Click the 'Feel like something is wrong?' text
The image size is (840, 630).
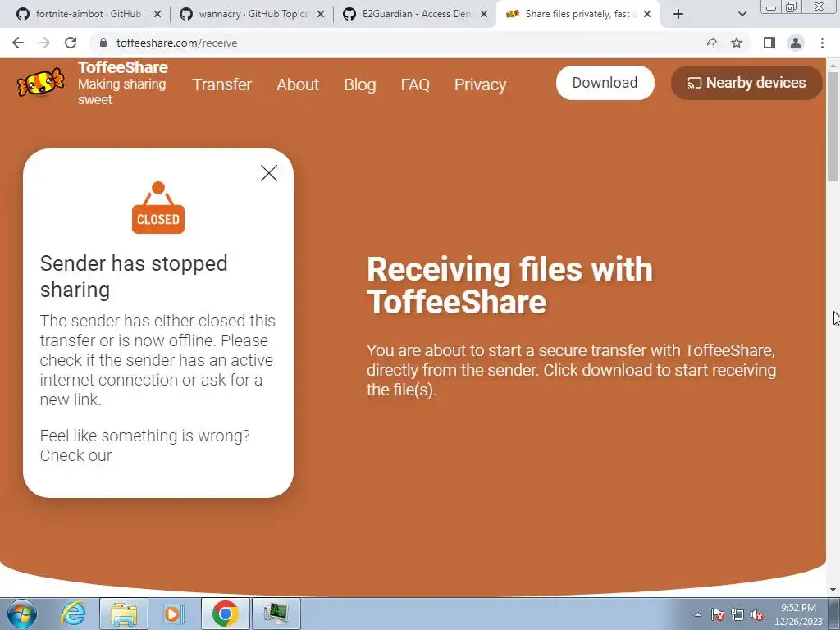tap(144, 436)
